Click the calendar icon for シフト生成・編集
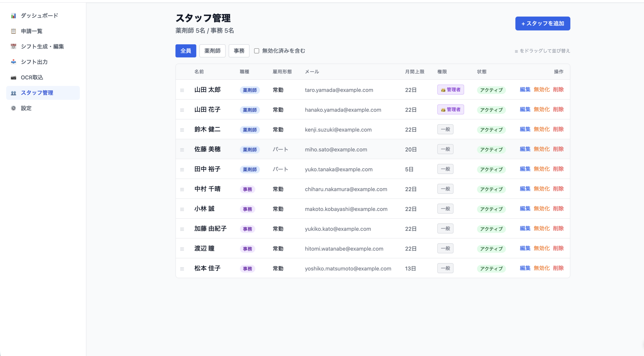The height and width of the screenshot is (356, 644). [14, 47]
